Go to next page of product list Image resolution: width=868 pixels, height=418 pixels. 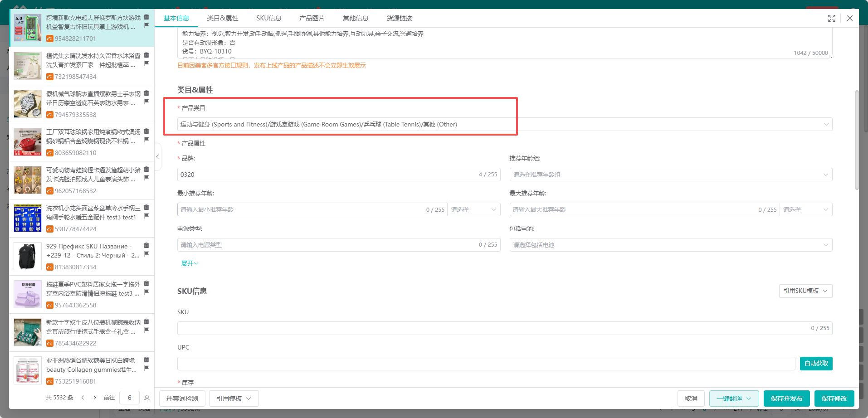pos(95,398)
